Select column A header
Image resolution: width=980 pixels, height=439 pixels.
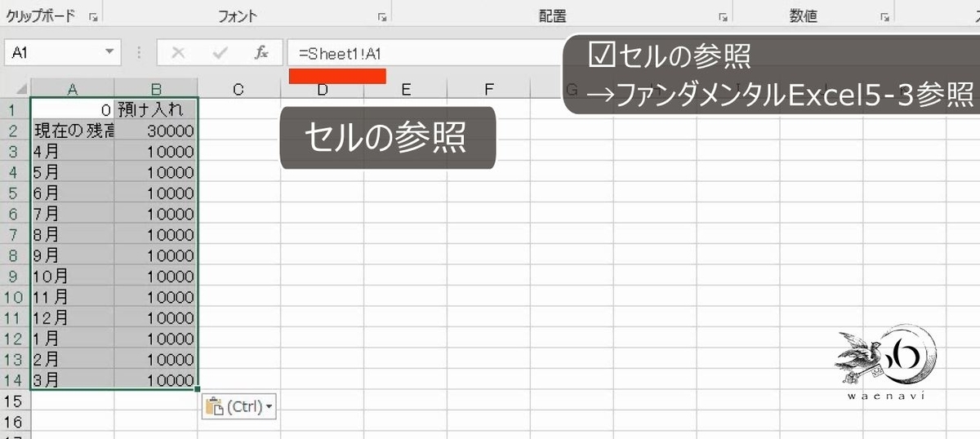tap(73, 89)
